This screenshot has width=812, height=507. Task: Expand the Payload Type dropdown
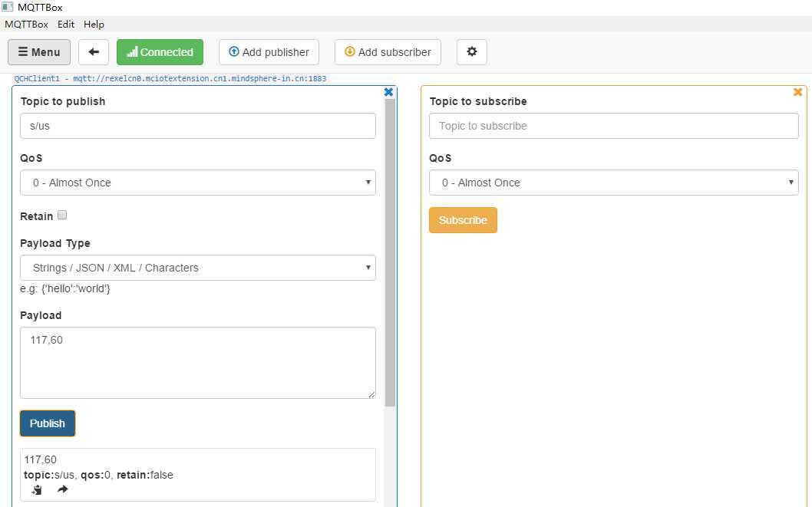tap(198, 268)
